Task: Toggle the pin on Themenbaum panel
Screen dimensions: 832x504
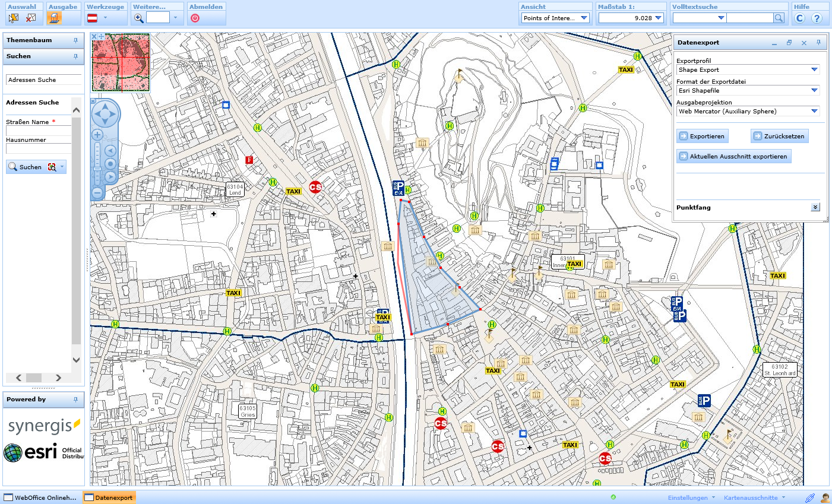Action: [75, 40]
